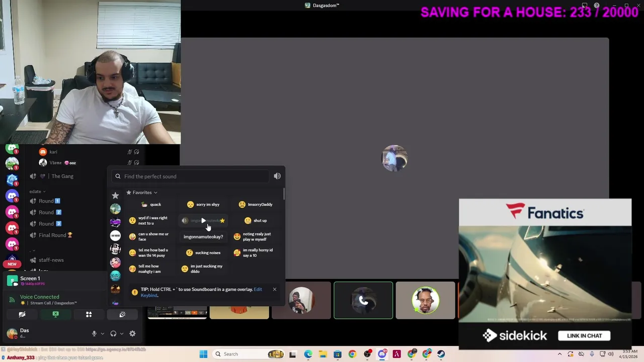Turn on camera in voice panel
Image resolution: width=644 pixels, height=362 pixels.
[x=22, y=314]
